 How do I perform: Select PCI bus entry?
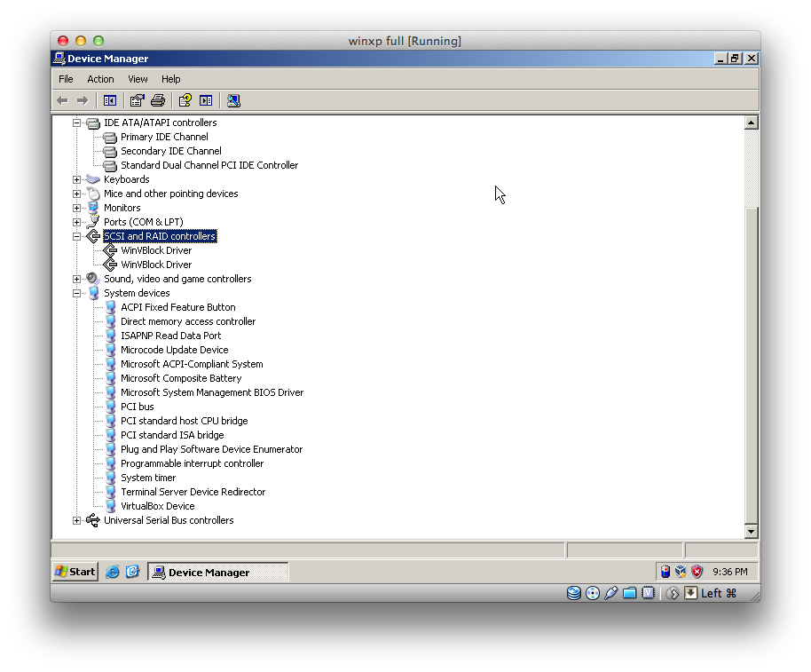[x=137, y=407]
